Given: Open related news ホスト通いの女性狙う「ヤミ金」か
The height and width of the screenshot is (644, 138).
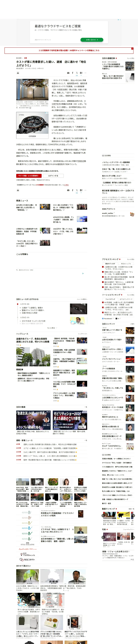Looking at the screenshot, I should click(63, 207).
